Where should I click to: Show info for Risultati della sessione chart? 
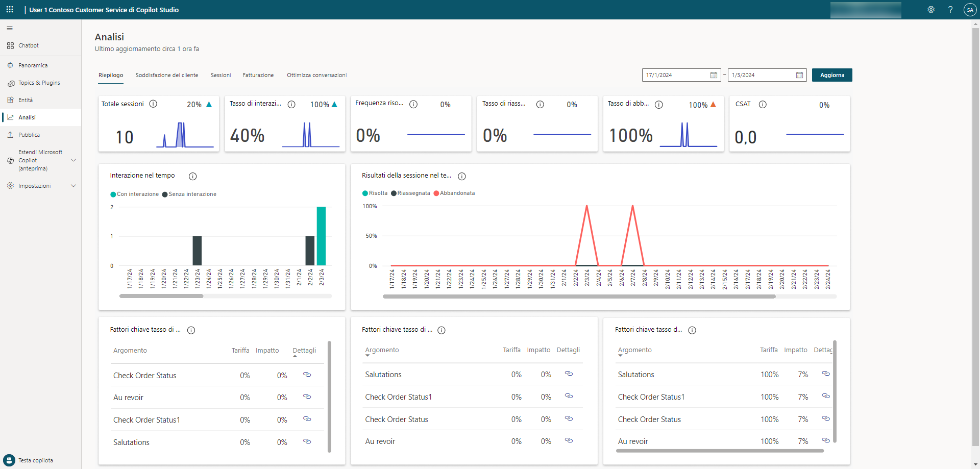[462, 176]
